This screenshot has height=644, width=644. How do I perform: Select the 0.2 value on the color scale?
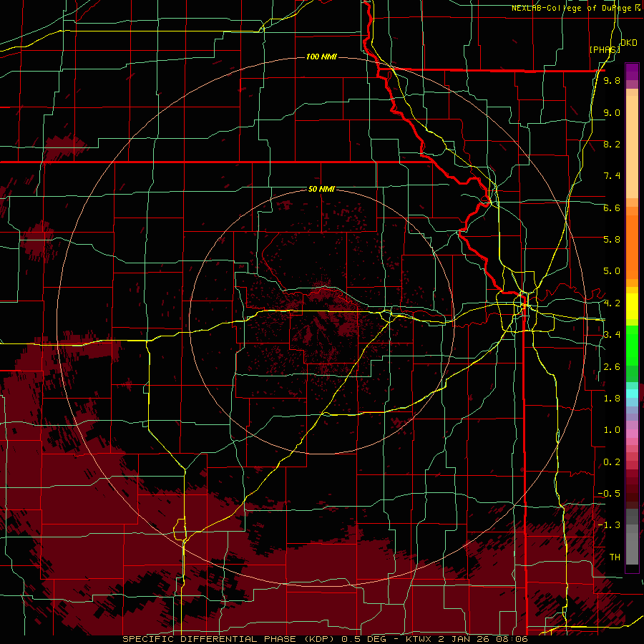[612, 462]
